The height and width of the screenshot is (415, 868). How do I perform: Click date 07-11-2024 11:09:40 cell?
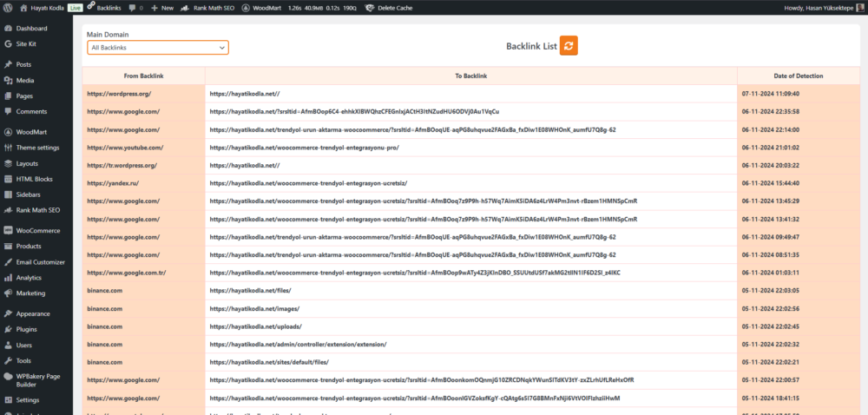(799, 94)
